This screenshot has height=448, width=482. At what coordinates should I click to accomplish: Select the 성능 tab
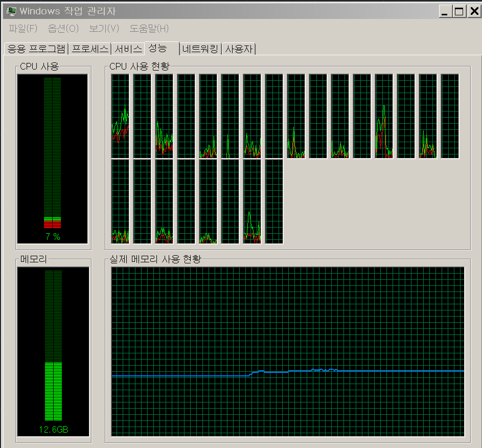pyautogui.click(x=162, y=48)
